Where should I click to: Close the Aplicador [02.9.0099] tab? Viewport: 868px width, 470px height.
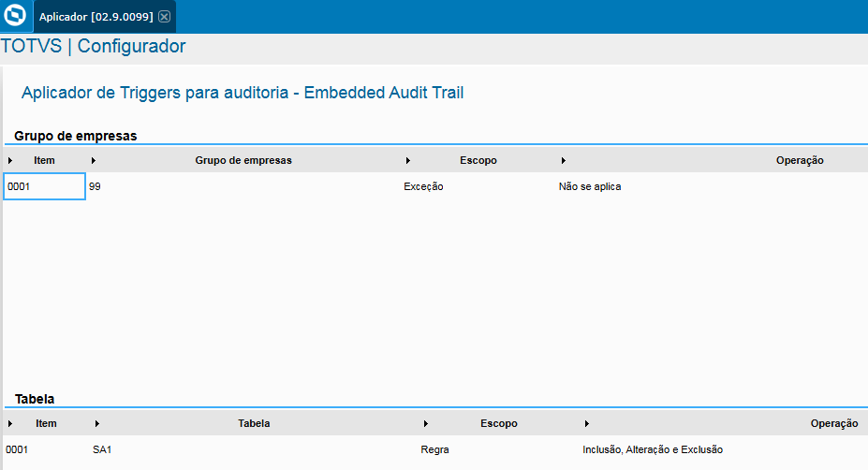click(x=165, y=17)
